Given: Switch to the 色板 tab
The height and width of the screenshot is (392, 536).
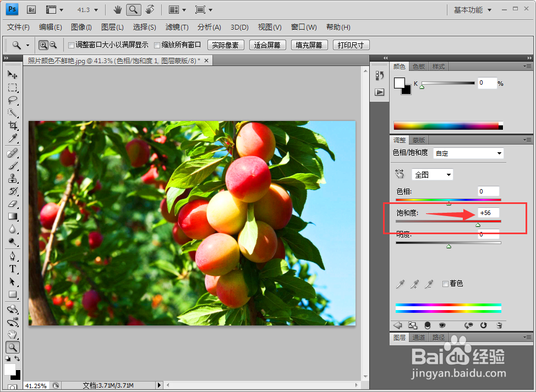Looking at the screenshot, I should pos(418,67).
